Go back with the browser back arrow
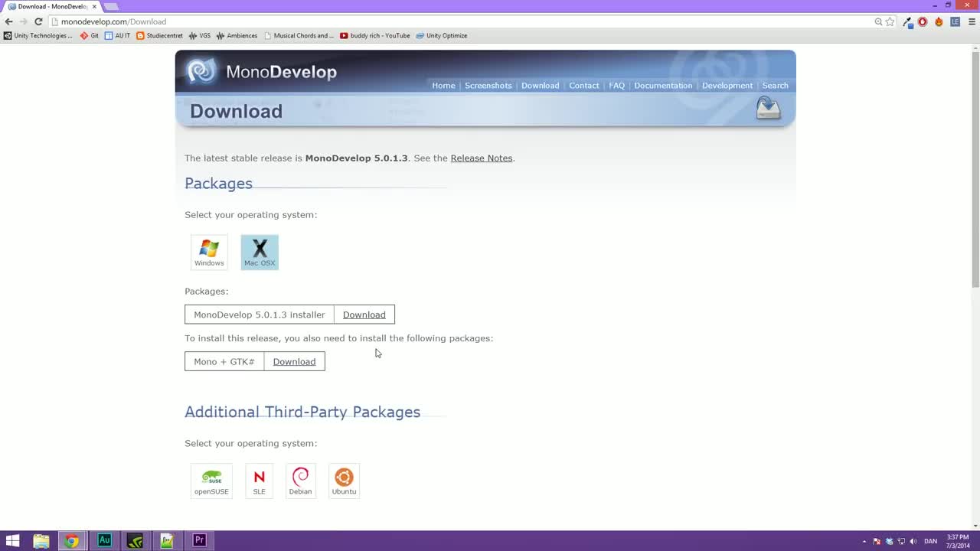This screenshot has width=980, height=551. coord(9,21)
